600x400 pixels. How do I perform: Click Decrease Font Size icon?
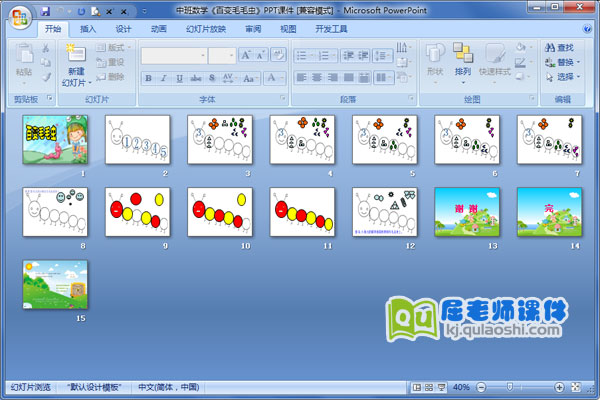point(261,56)
